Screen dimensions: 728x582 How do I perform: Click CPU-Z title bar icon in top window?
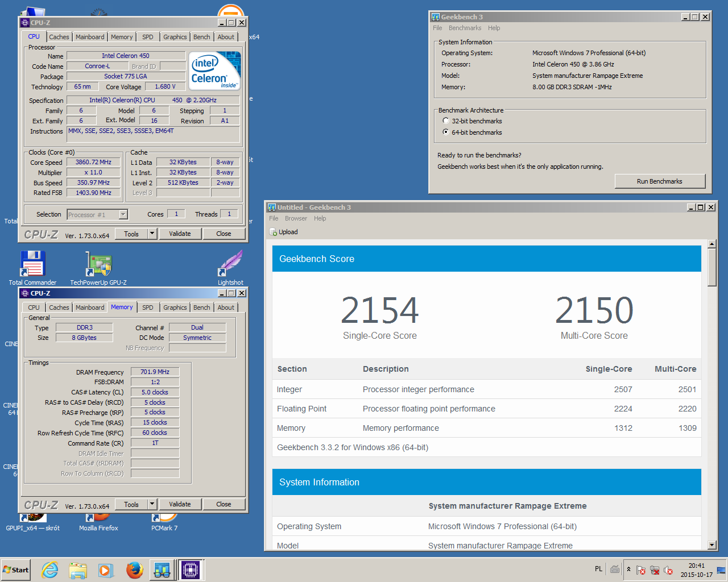point(25,23)
